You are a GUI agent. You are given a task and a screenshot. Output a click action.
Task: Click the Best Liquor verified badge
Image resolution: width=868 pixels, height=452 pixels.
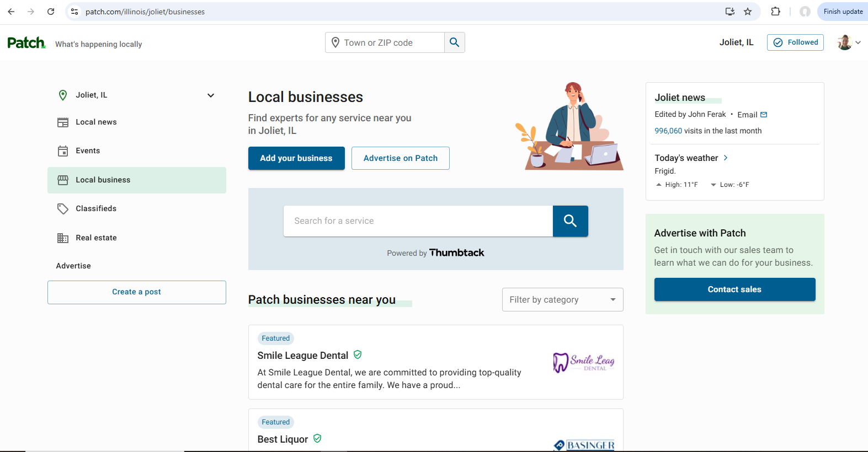tap(317, 438)
